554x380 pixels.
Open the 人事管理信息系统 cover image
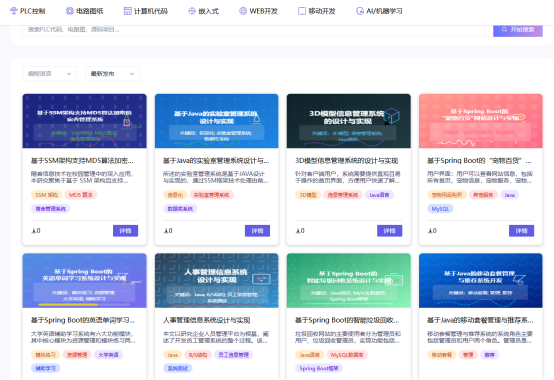(217, 280)
